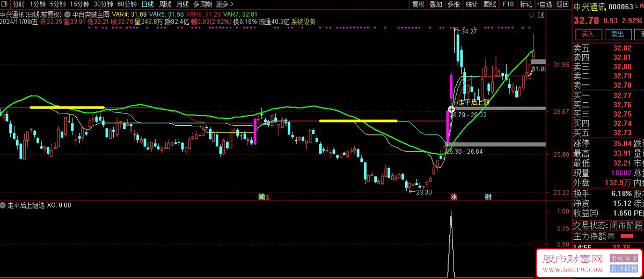Click the 买三 price 32.75
The image size is (644, 279).
click(621, 113)
